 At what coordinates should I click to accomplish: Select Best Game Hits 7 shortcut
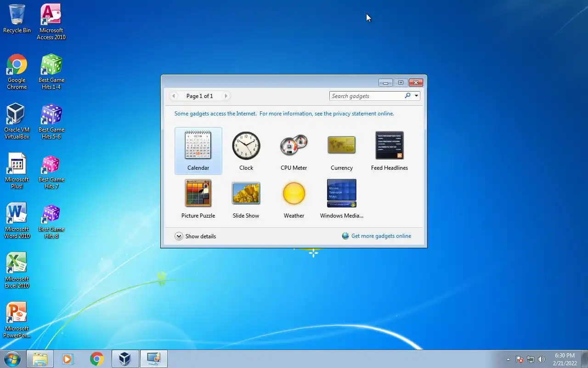51,171
